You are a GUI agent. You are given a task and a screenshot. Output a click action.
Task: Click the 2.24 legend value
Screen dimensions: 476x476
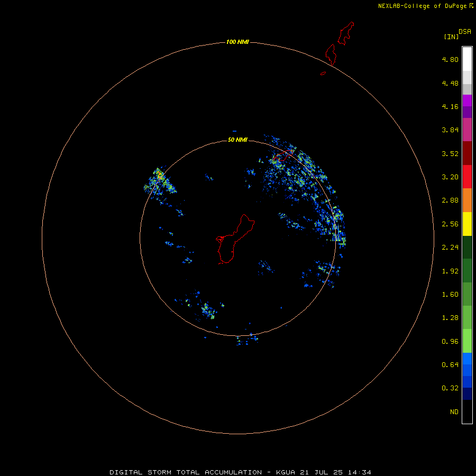450,248
